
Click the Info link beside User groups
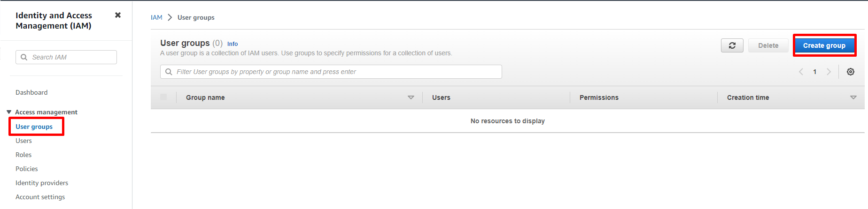[232, 44]
